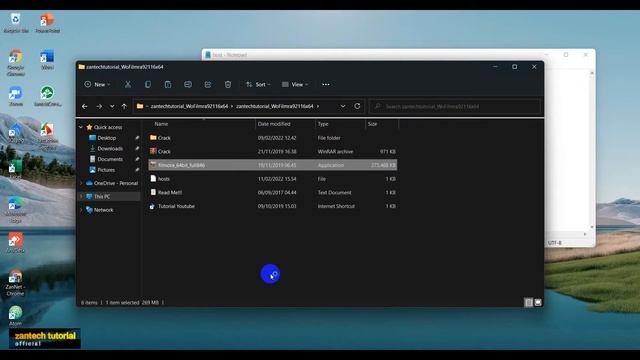Image resolution: width=640 pixels, height=360 pixels.
Task: Switch to details view layout button
Action: [x=529, y=302]
